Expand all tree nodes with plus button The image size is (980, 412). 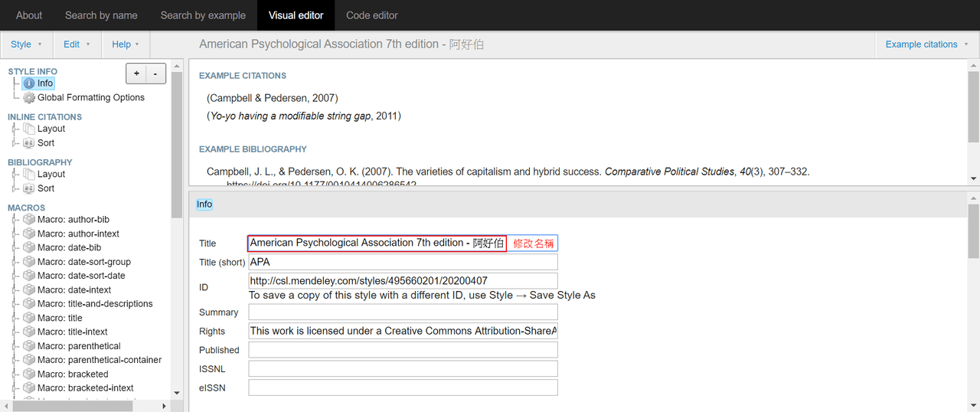tap(136, 74)
